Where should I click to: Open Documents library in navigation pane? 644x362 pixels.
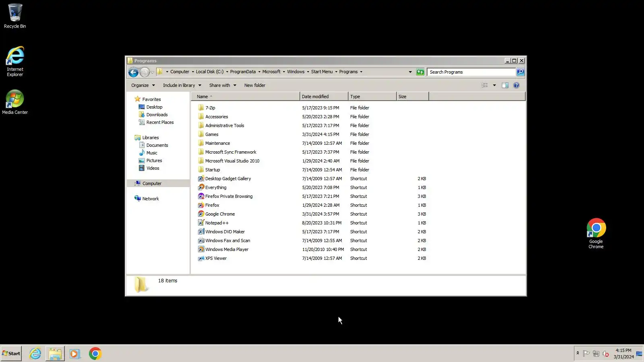click(157, 145)
